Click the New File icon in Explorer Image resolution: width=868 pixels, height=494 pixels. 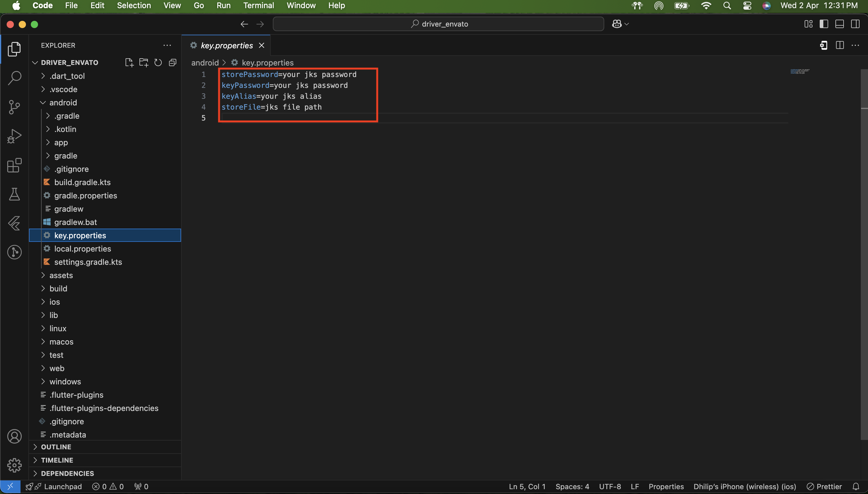129,63
